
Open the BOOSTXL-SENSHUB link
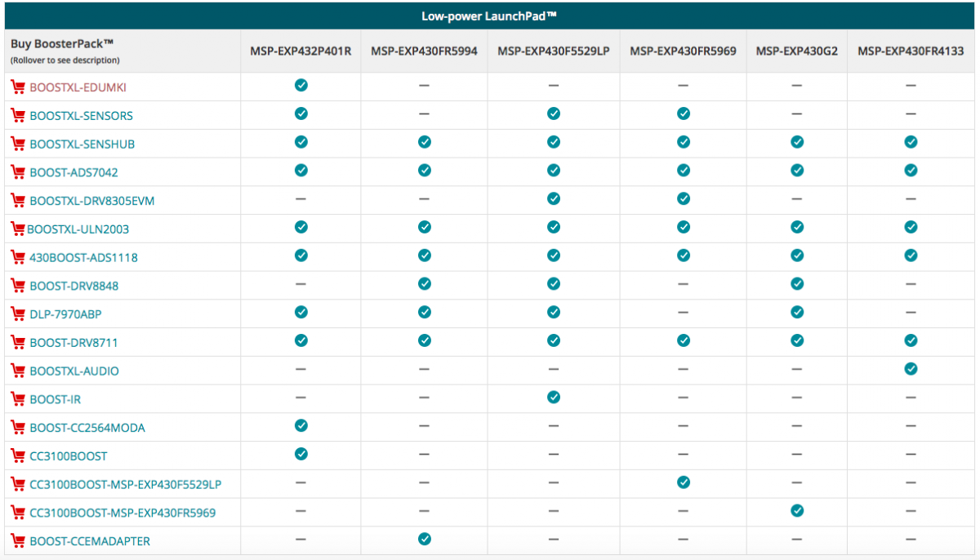point(82,144)
